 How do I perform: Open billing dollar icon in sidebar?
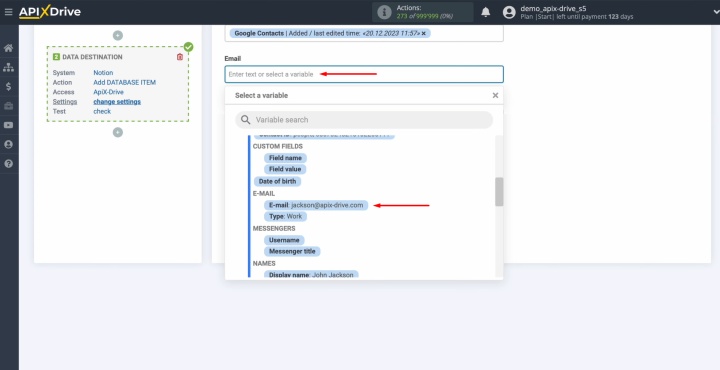8,86
